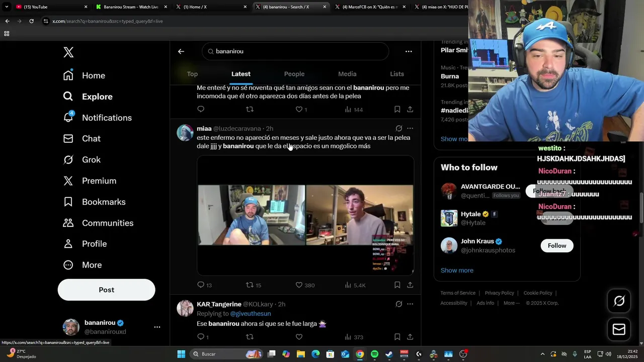Open KAR_Tangerine's avatar
Image resolution: width=644 pixels, height=362 pixels.
click(185, 308)
